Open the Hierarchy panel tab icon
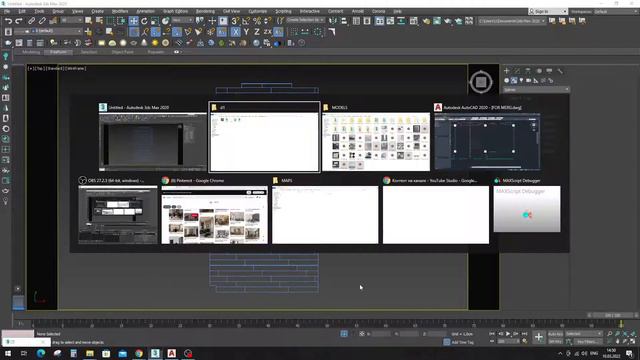 (528, 71)
